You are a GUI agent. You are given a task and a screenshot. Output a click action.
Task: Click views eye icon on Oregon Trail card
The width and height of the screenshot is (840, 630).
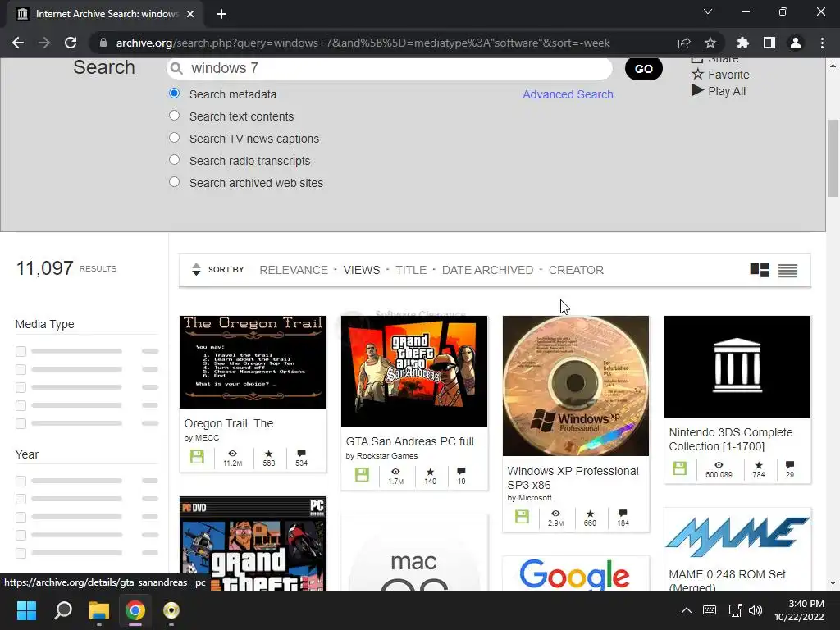click(x=232, y=454)
